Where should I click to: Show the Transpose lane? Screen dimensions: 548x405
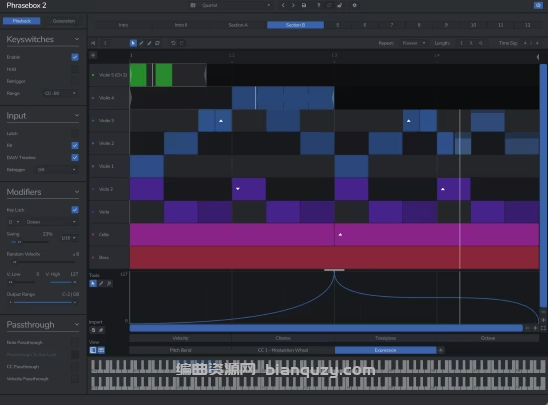tap(385, 338)
